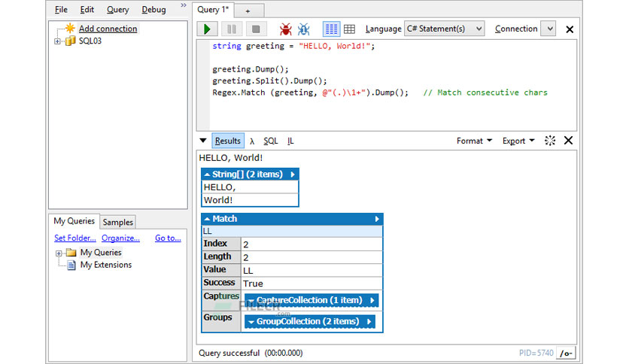Run the query with the green Execute arrow
The height and width of the screenshot is (364, 629).
(x=207, y=29)
